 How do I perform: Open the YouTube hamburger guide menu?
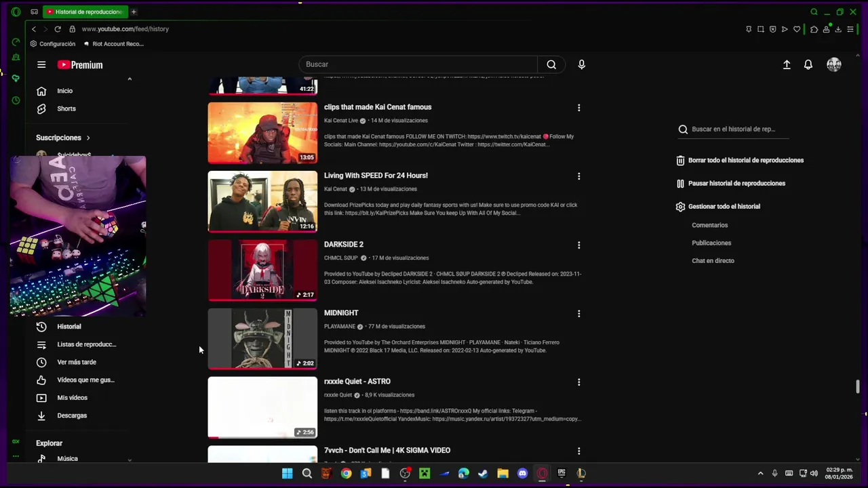(41, 64)
